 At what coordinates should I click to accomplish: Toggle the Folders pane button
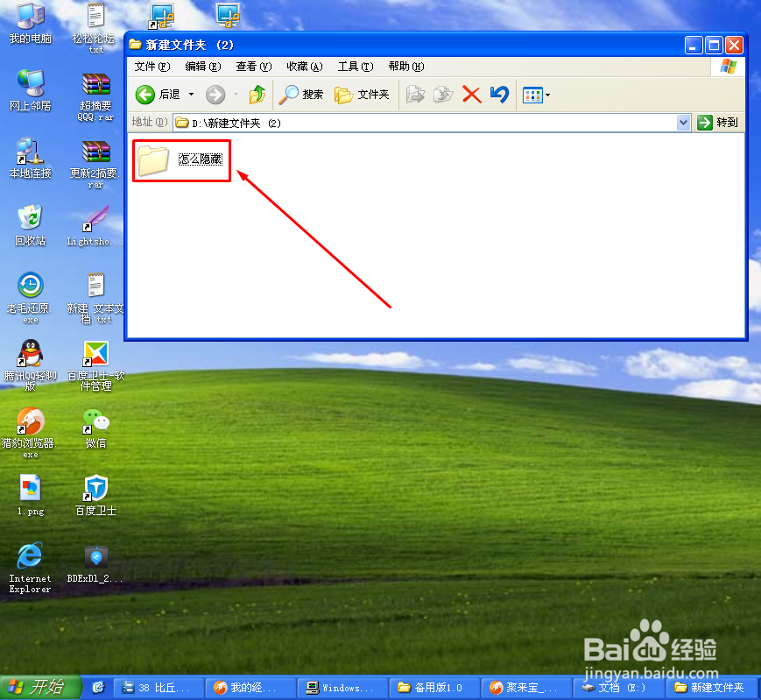pos(362,95)
